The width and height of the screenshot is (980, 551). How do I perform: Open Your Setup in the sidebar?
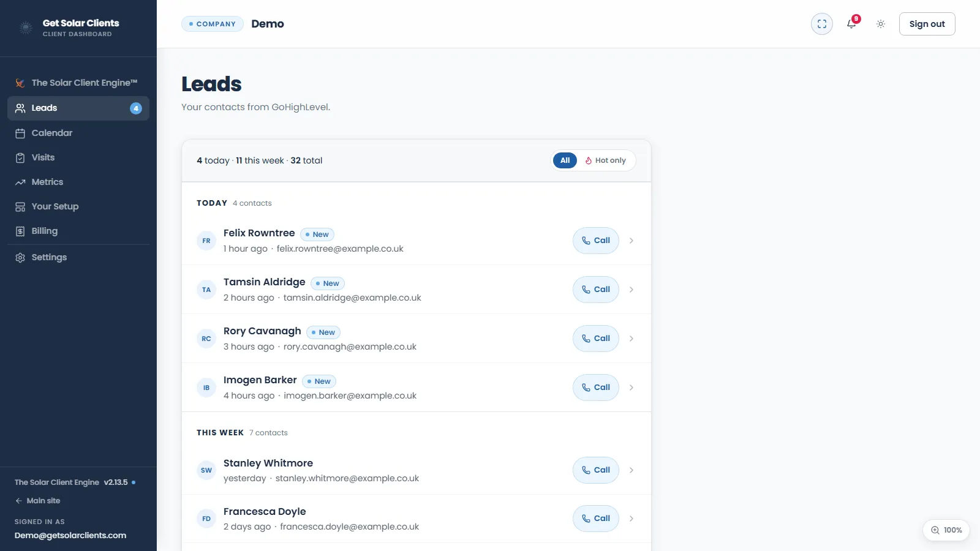pos(78,206)
